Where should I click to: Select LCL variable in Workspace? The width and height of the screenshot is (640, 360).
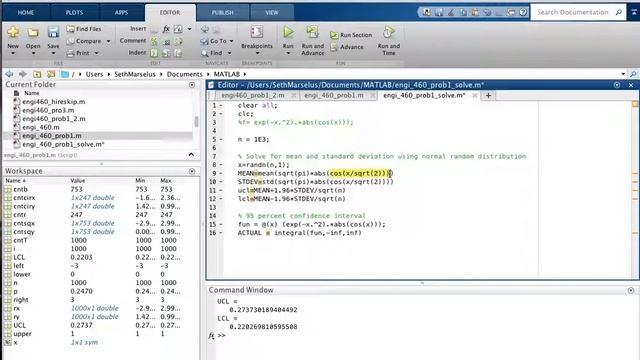coord(19,258)
